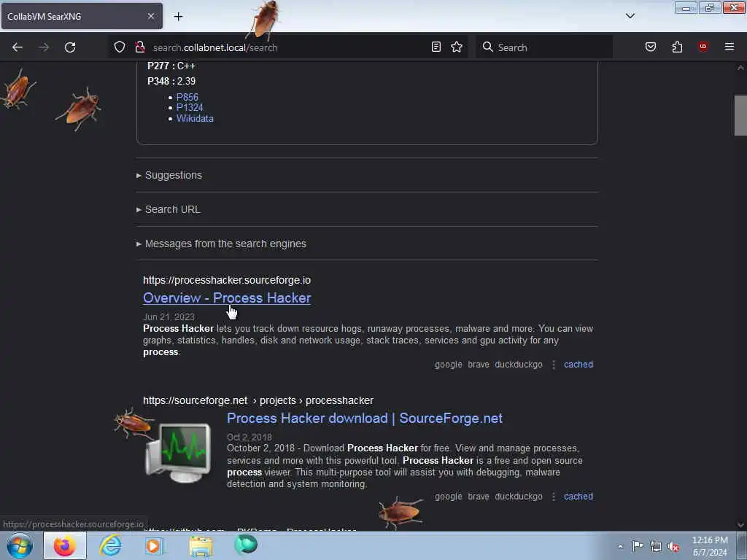Click the page vertical scrollbar thumb
This screenshot has width=747, height=560.
[x=740, y=115]
